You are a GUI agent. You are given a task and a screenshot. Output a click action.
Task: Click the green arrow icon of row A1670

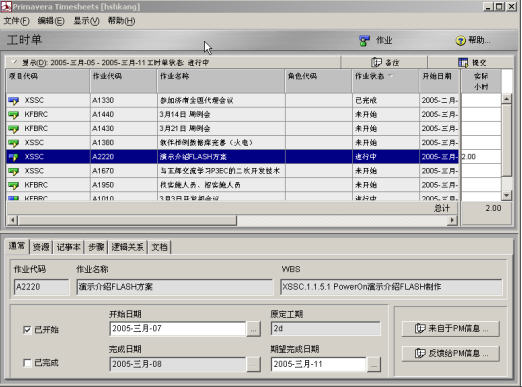14,171
